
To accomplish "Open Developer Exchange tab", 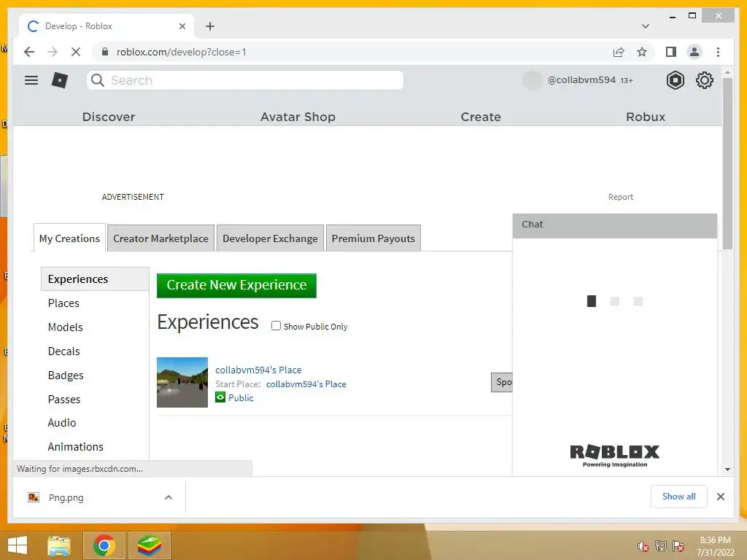I will click(x=270, y=238).
